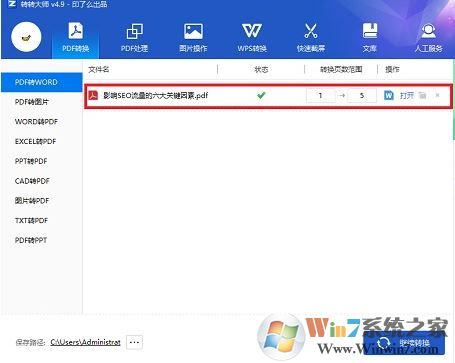Start the conversion with the blue convert button
The width and height of the screenshot is (455, 363).
pyautogui.click(x=403, y=343)
